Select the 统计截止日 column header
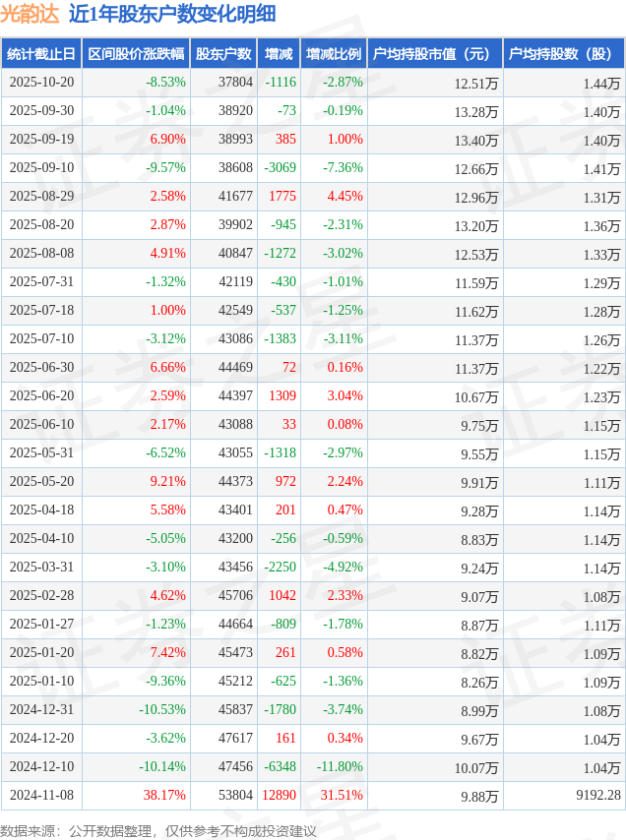Viewport: 626px width, 840px height. [x=40, y=54]
